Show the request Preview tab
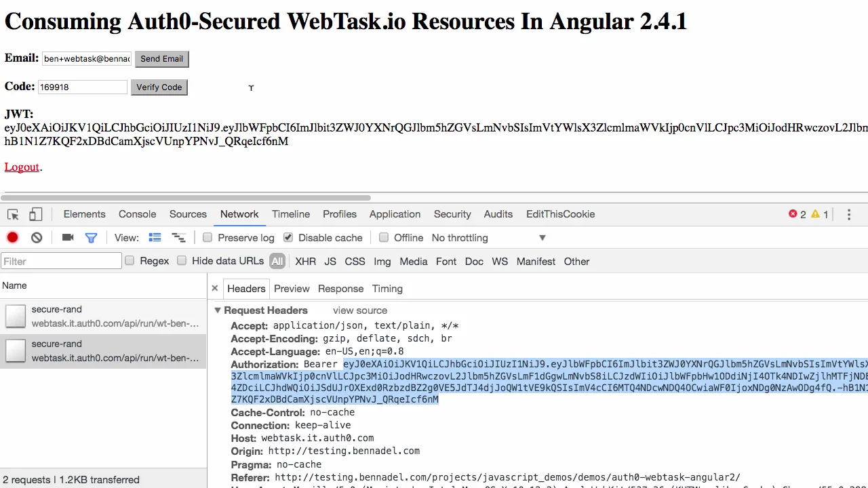 click(292, 288)
